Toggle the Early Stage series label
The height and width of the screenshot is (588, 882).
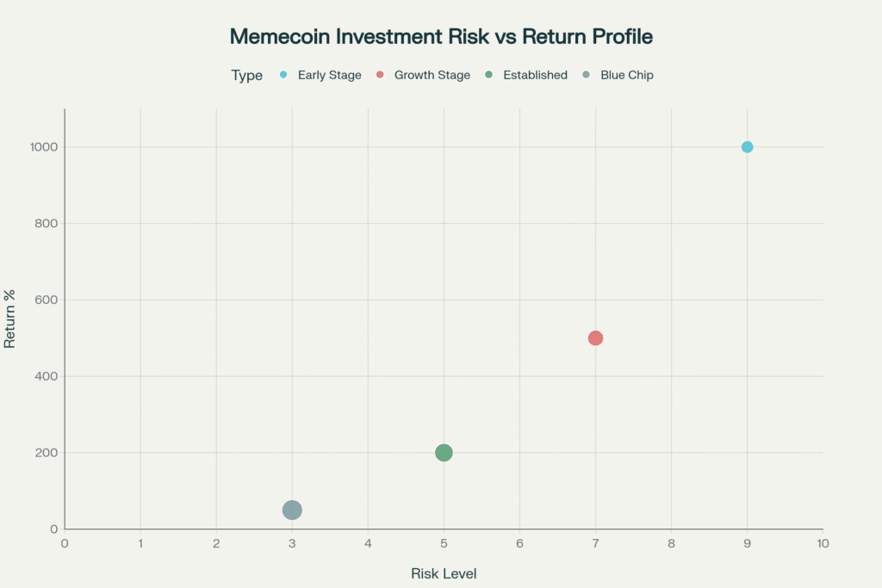pos(329,75)
